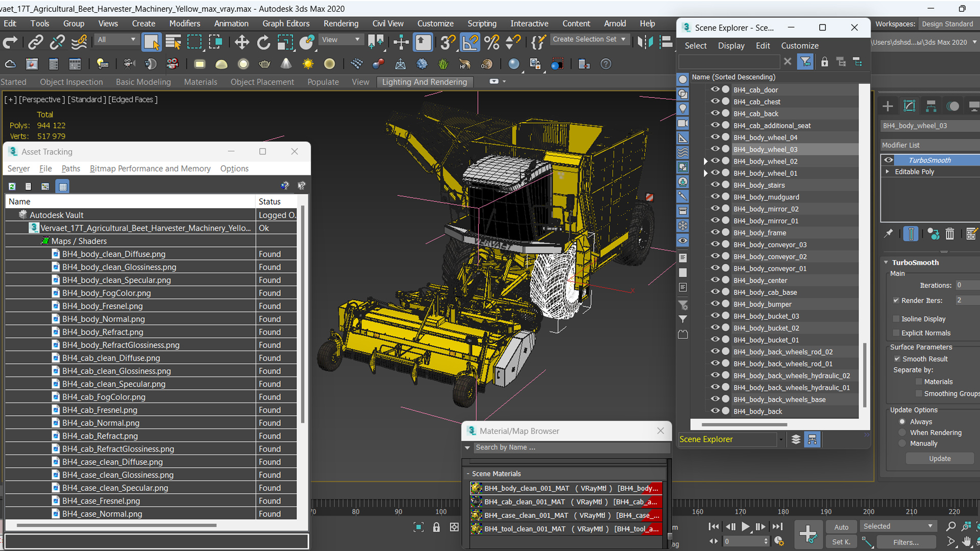Click the Auto key button
The height and width of the screenshot is (551, 980).
[841, 527]
